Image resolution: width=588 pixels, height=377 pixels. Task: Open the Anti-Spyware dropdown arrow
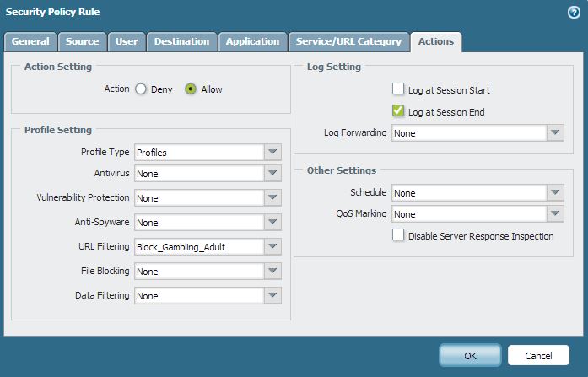click(272, 222)
